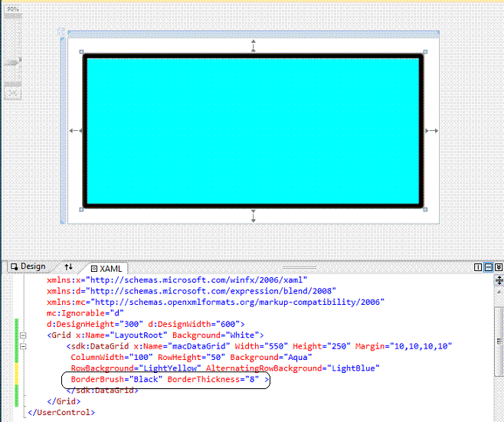Click the Height="250" attribute
504x422 pixels.
point(322,346)
